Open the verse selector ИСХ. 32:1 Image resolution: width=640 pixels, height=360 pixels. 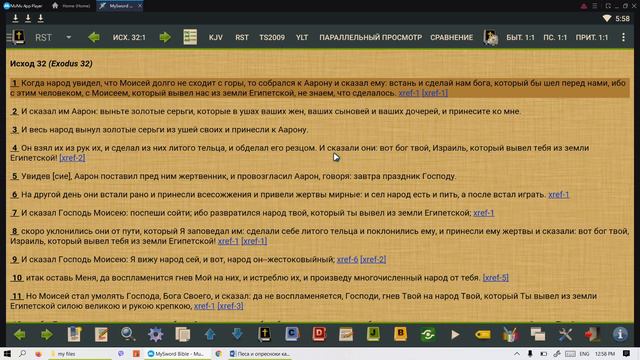pos(129,38)
